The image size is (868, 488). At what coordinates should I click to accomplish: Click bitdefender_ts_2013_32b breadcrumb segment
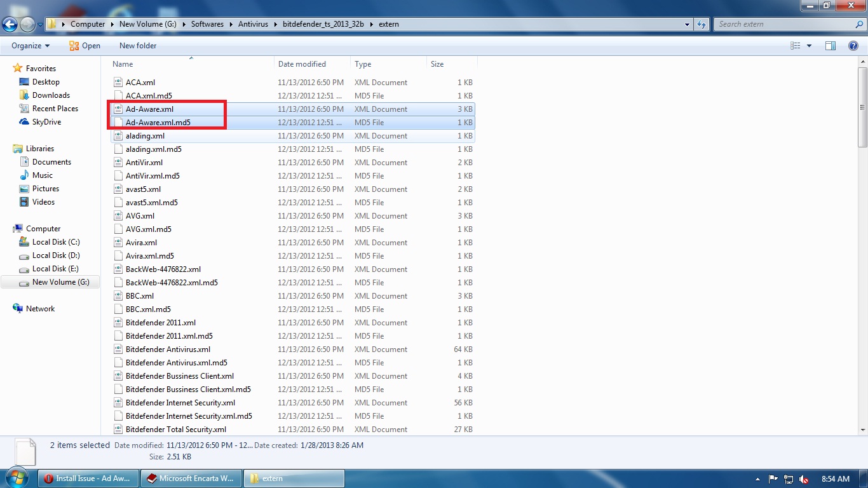(x=325, y=24)
